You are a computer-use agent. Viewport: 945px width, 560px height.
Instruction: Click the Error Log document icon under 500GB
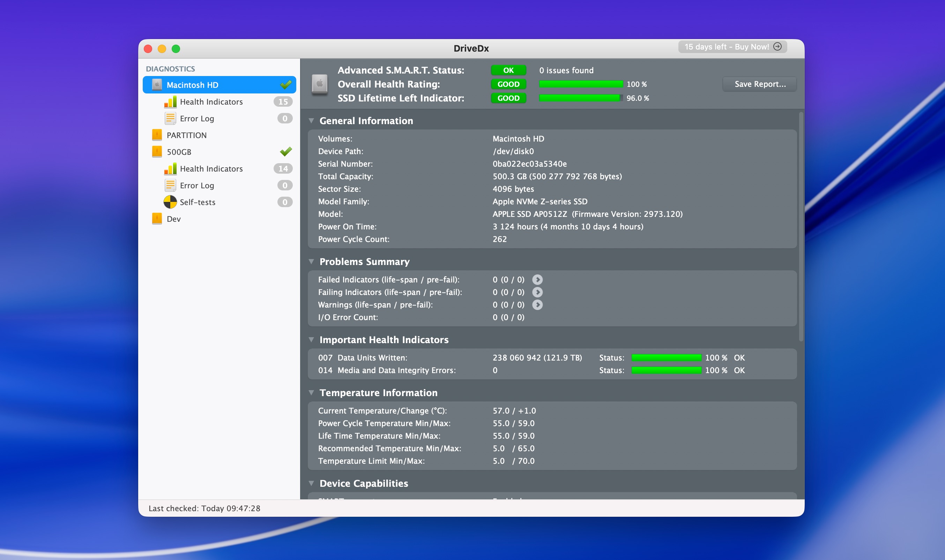point(170,185)
